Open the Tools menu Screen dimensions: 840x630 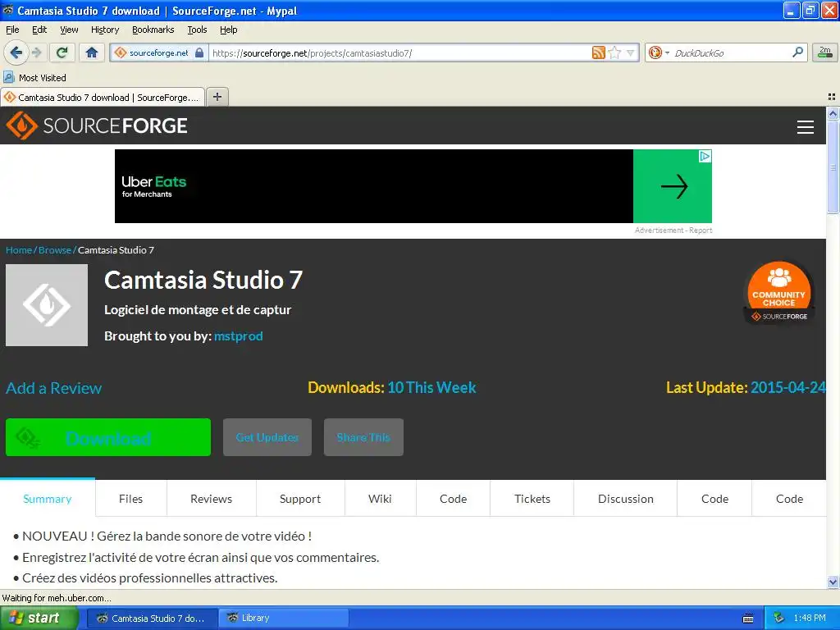pyautogui.click(x=197, y=30)
